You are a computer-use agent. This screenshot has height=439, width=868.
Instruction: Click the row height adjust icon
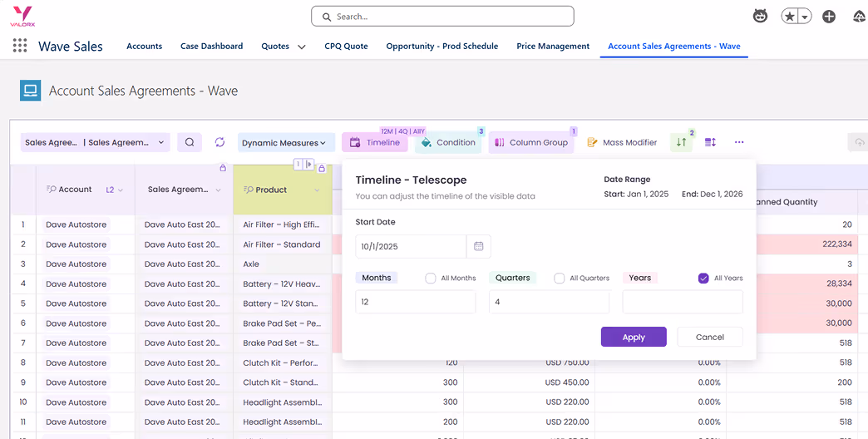[710, 142]
